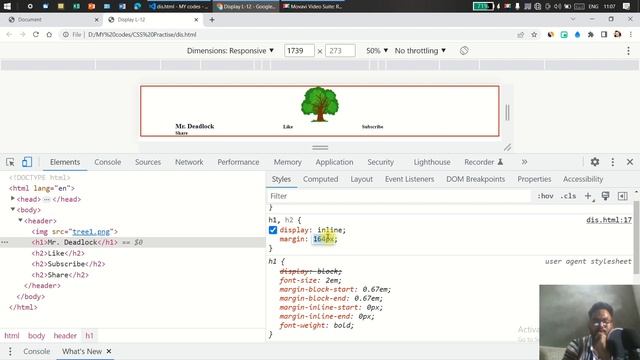Share this page icon in address bar
Image resolution: width=640 pixels, height=360 pixels.
click(520, 35)
